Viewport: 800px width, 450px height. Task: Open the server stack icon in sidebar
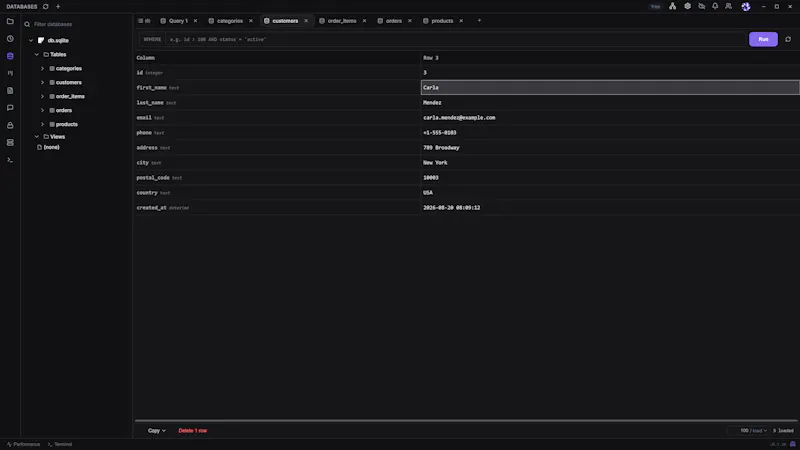tap(10, 143)
